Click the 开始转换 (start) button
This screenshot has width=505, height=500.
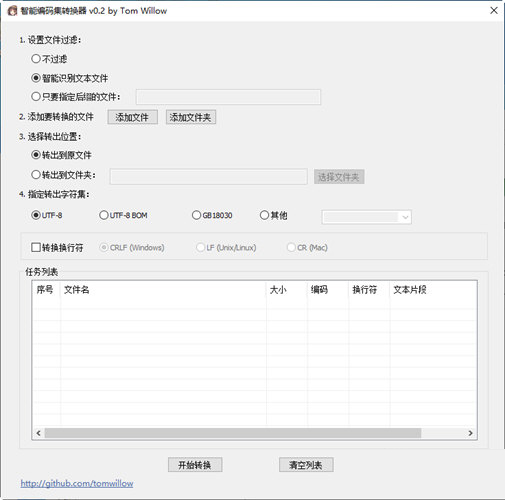point(195,465)
